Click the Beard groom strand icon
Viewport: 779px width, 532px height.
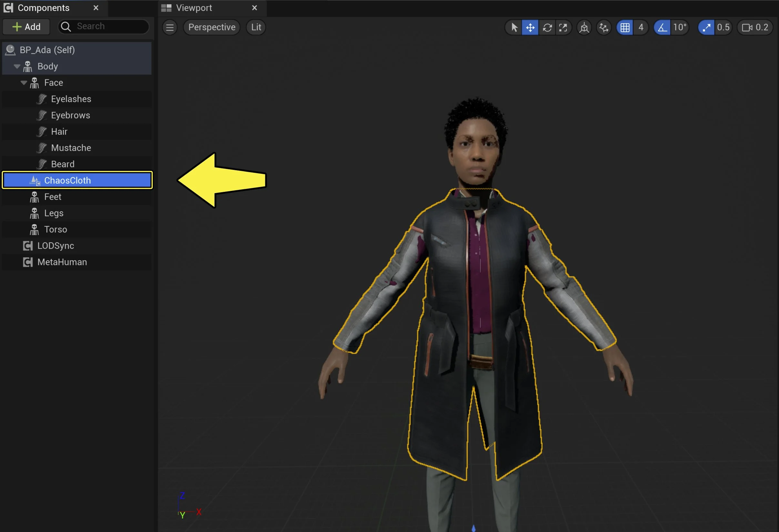coord(42,164)
